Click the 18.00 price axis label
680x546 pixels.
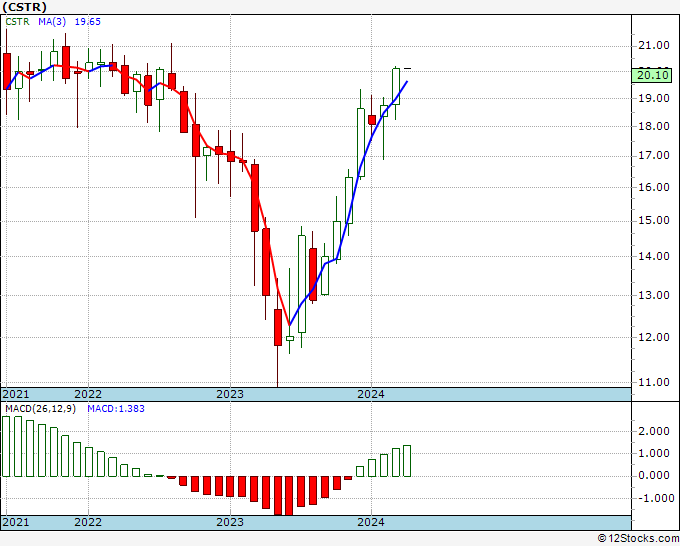653,126
